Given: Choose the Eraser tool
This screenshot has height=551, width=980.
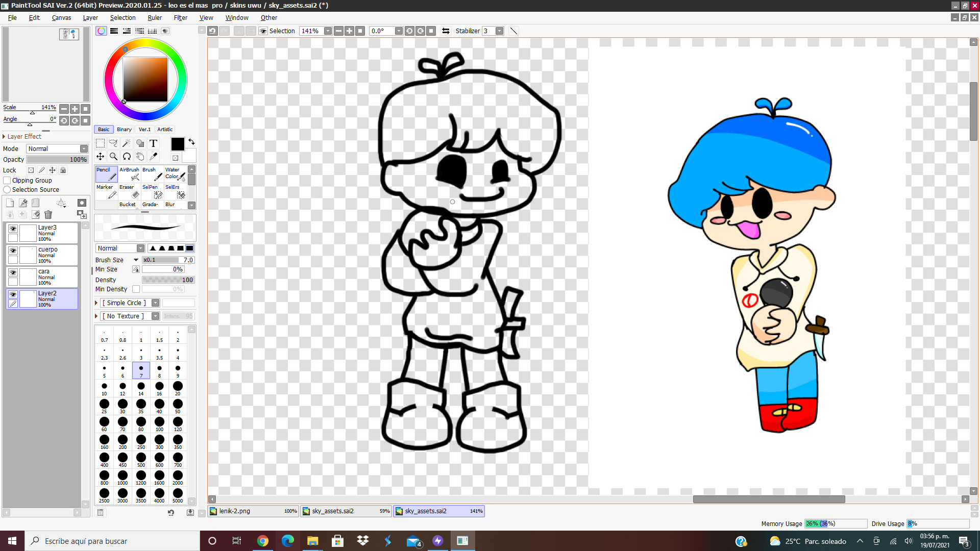Looking at the screenshot, I should tap(130, 191).
